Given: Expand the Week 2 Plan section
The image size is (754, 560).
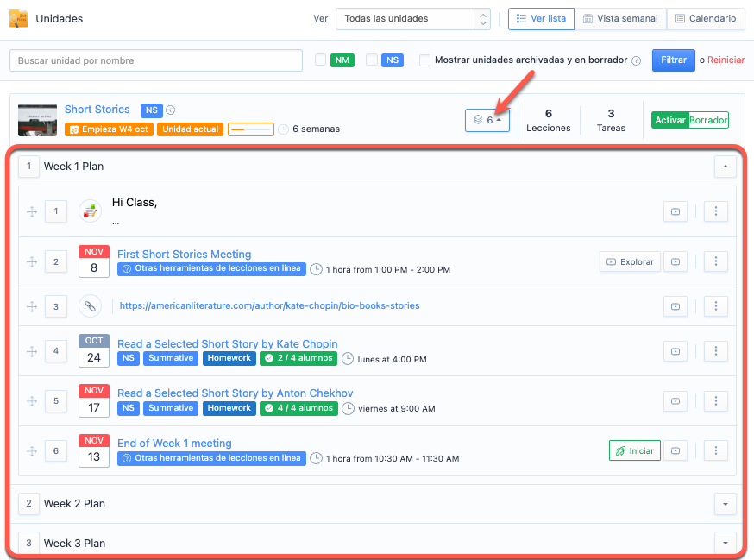Looking at the screenshot, I should point(725,503).
